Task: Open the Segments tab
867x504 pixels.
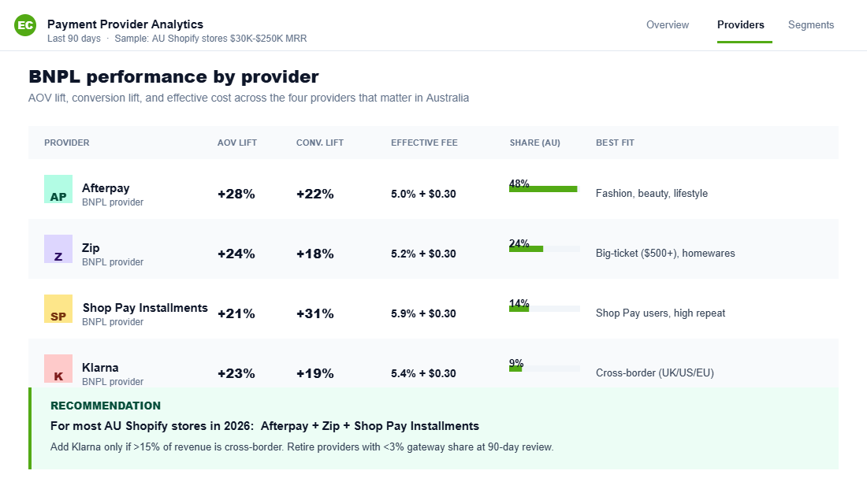Action: [x=810, y=24]
